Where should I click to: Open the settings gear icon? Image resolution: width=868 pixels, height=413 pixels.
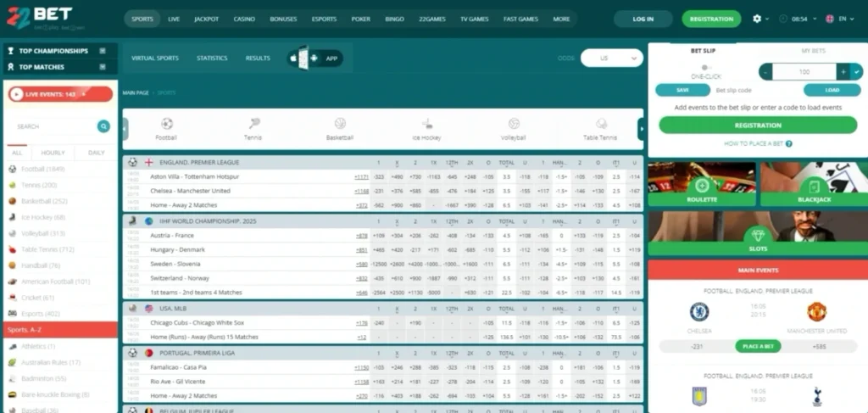click(x=757, y=19)
